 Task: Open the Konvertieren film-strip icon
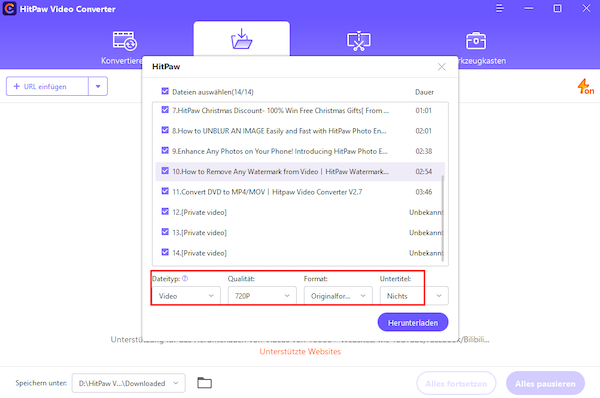pos(125,41)
